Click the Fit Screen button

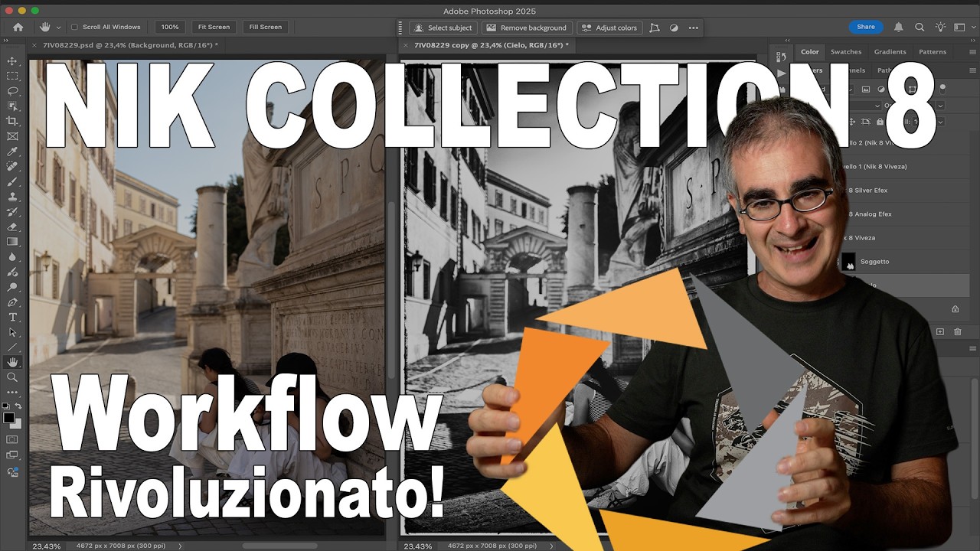[x=214, y=27]
